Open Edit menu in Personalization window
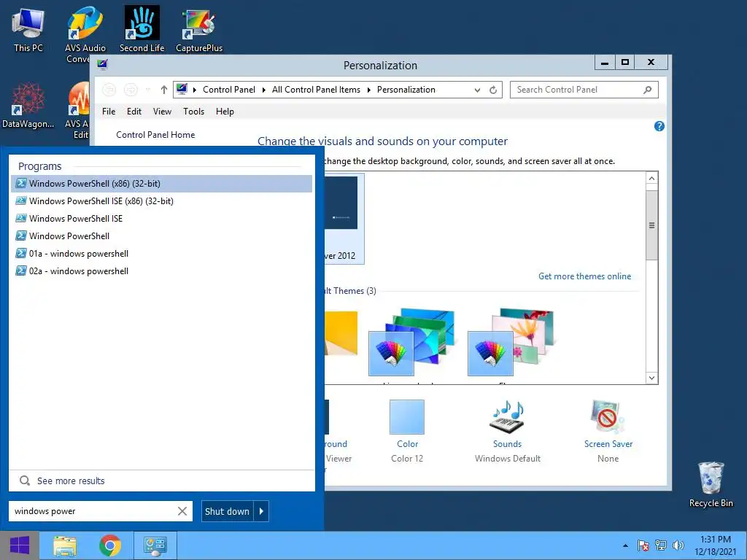Image resolution: width=747 pixels, height=560 pixels. 134,112
